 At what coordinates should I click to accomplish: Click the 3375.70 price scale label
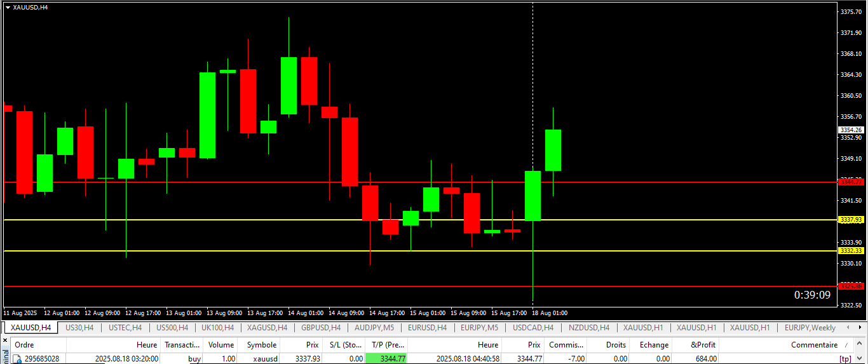(850, 11)
